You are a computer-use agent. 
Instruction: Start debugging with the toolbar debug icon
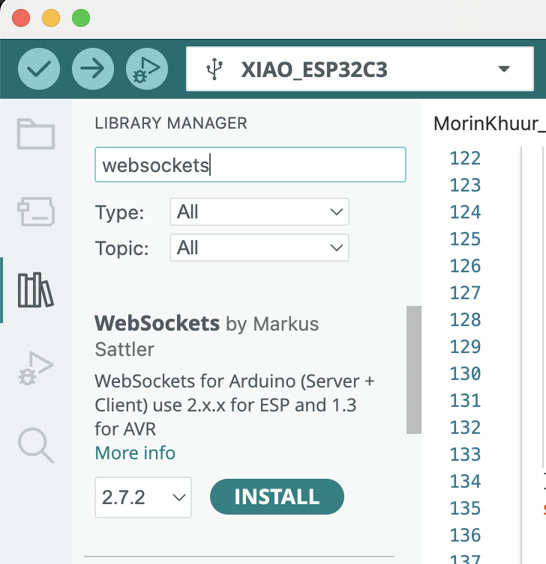coord(147,69)
